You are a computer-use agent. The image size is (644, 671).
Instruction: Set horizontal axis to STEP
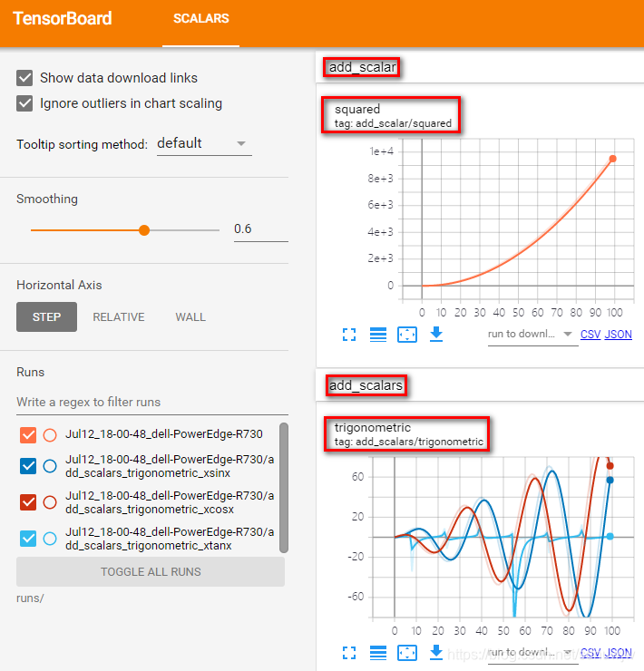point(46,317)
